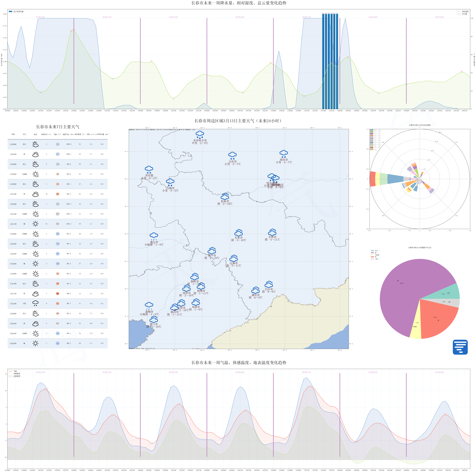Click the purple 晴 swatch in the pie legend

(x=372, y=253)
